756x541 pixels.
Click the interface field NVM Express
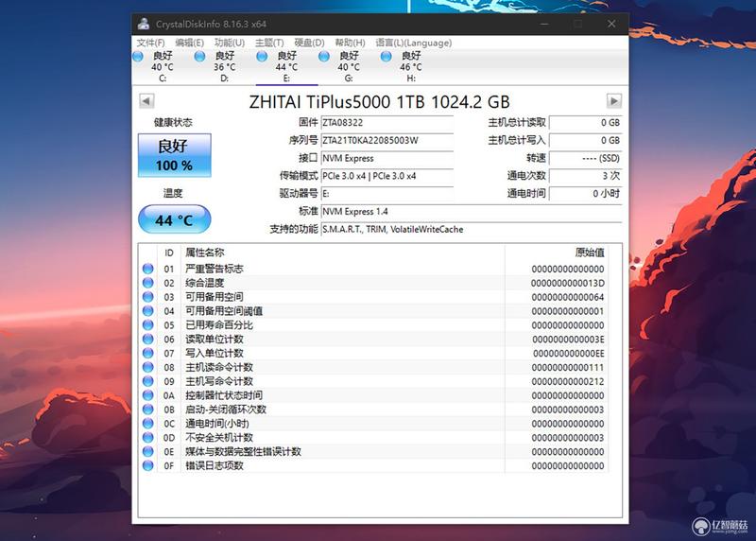coord(387,158)
